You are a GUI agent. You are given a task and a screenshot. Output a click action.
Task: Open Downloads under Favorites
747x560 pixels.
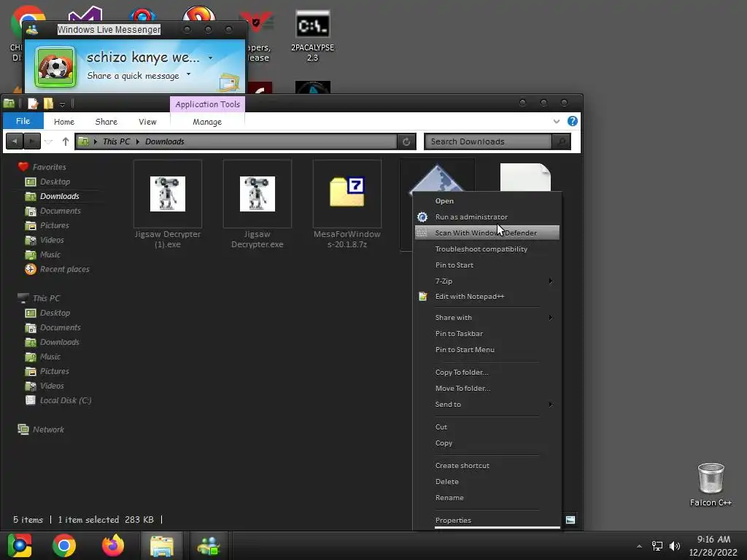point(60,196)
